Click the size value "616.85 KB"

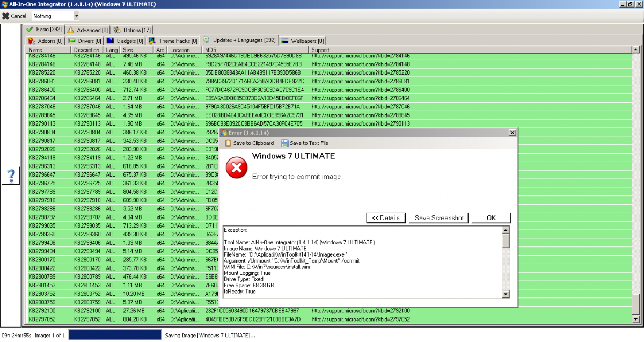[135, 166]
